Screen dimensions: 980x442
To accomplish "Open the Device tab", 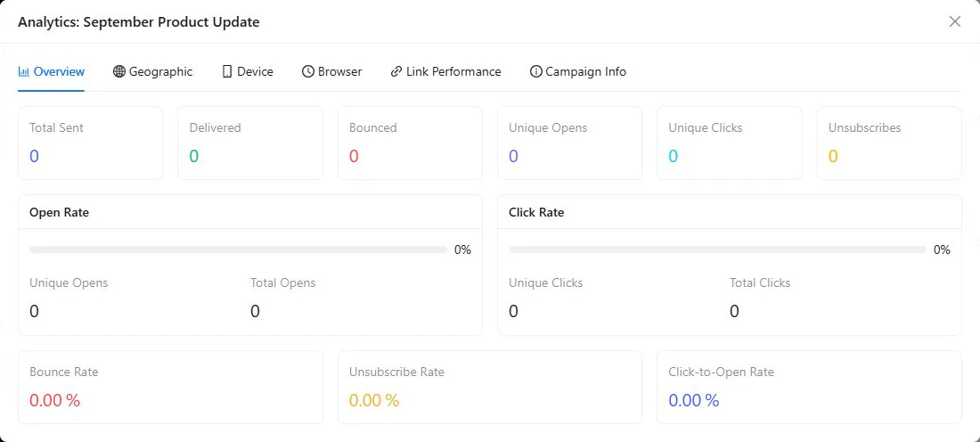I will 249,71.
